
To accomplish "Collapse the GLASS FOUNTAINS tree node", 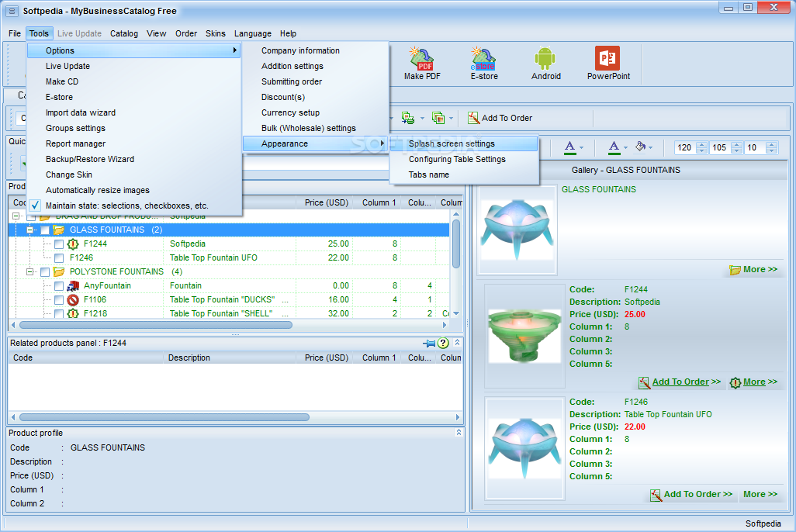I will (x=30, y=230).
